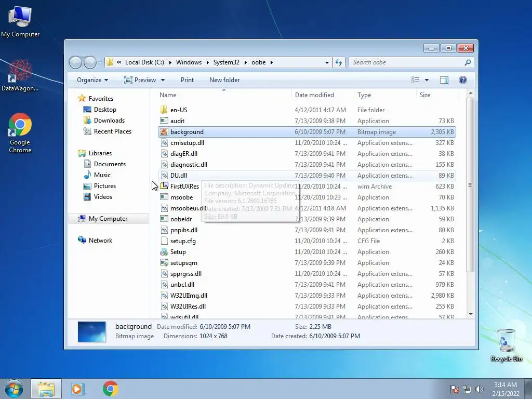
Task: Open My Computer desktop icon
Action: tap(20, 21)
